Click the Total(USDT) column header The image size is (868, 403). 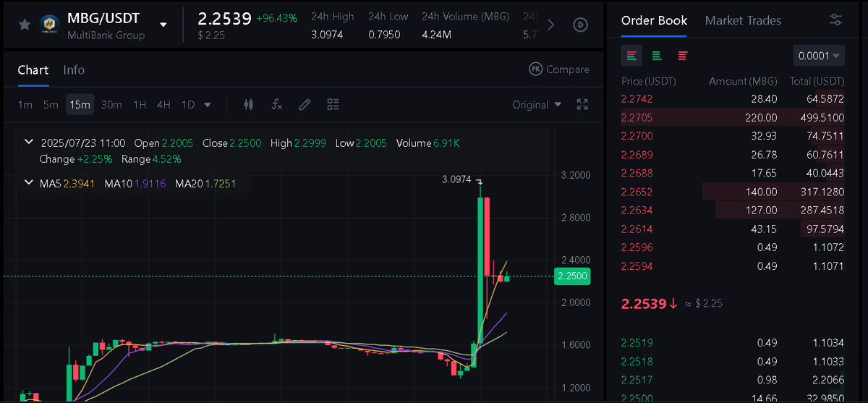817,81
